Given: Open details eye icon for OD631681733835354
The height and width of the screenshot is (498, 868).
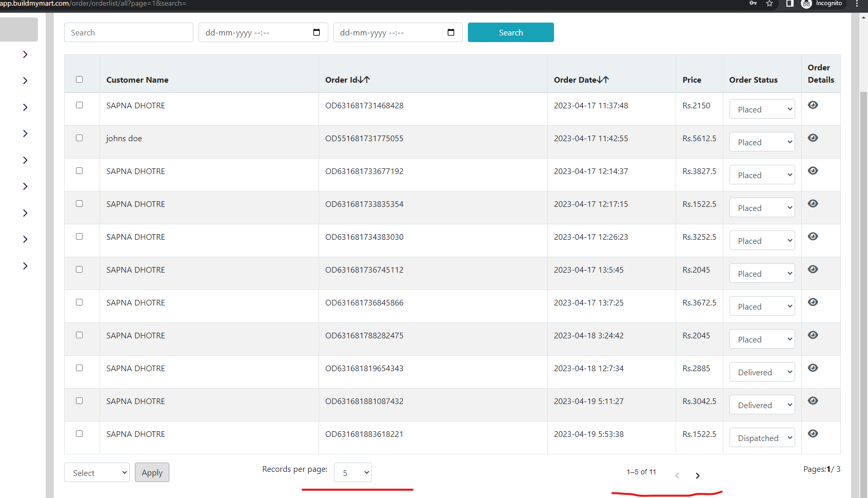Looking at the screenshot, I should coord(813,203).
